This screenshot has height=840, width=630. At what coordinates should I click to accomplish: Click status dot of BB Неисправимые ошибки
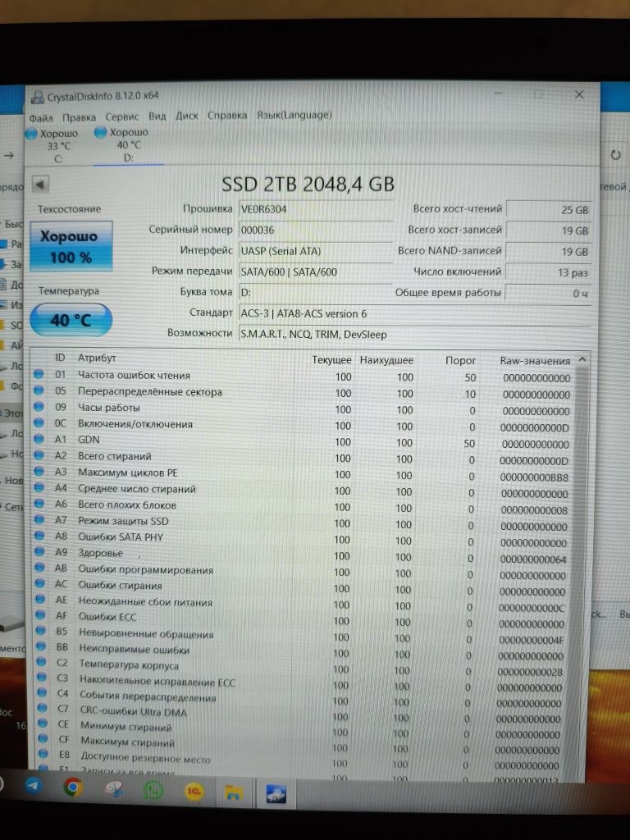(41, 646)
